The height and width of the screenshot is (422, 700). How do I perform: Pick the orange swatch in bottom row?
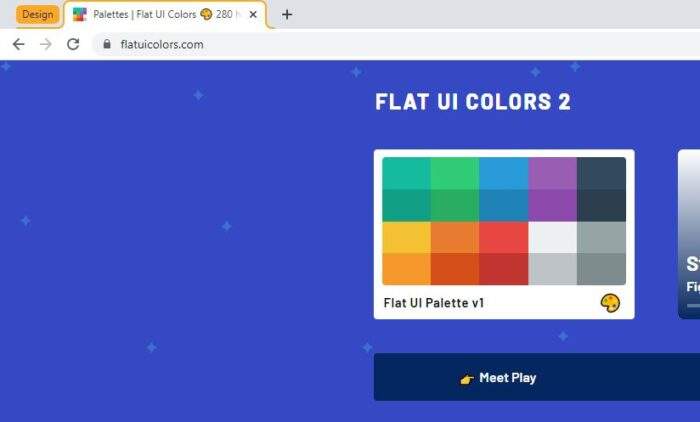(x=406, y=269)
